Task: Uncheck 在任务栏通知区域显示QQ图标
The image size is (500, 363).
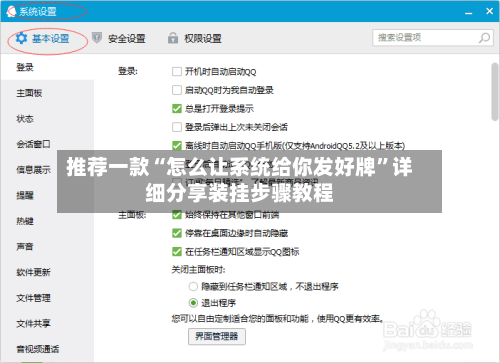Action: pos(177,252)
